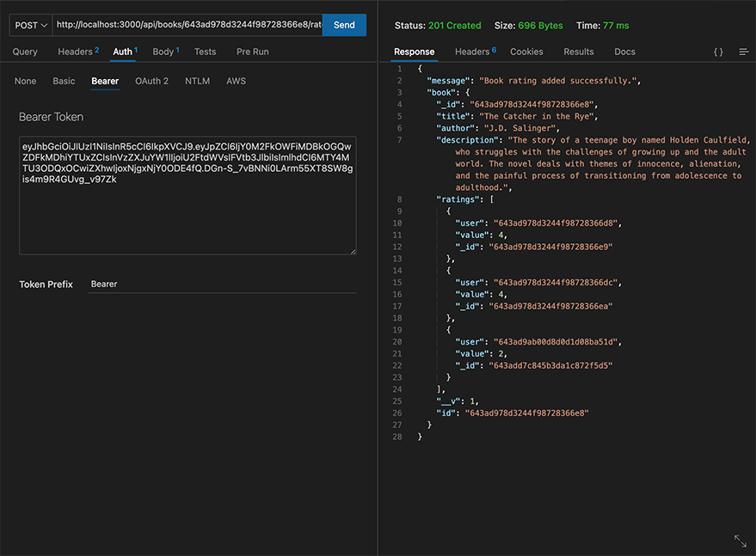This screenshot has height=556, width=756.
Task: Switch to the Tests tab
Action: pyautogui.click(x=205, y=52)
